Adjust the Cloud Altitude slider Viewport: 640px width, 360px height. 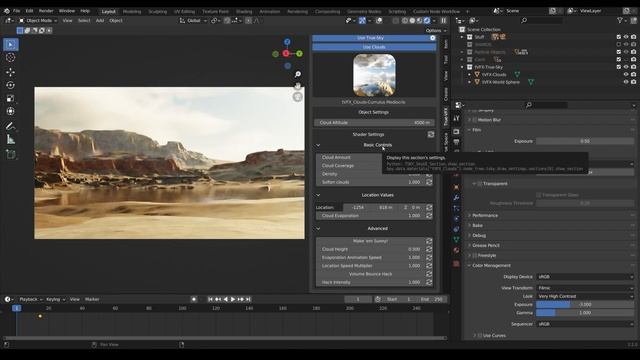374,123
